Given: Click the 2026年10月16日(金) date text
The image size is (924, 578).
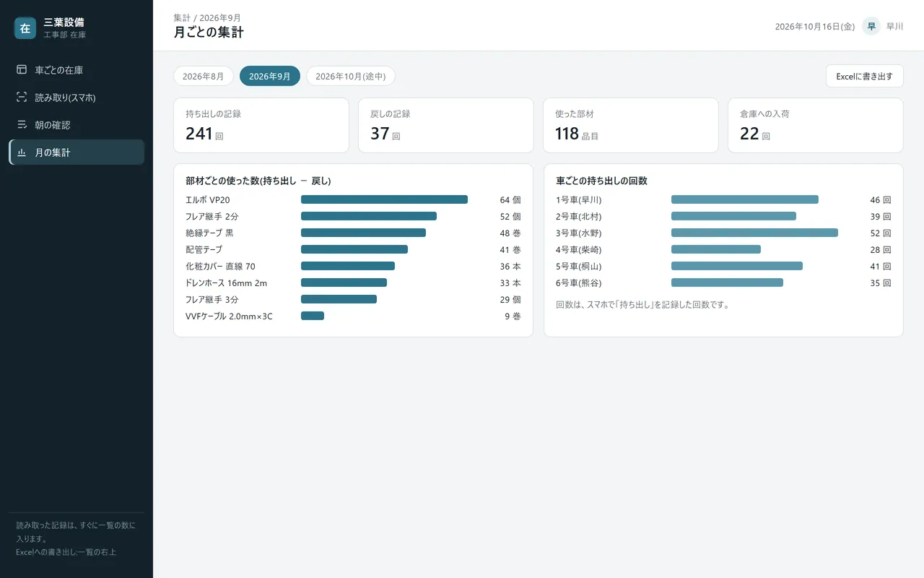Looking at the screenshot, I should coord(815,26).
